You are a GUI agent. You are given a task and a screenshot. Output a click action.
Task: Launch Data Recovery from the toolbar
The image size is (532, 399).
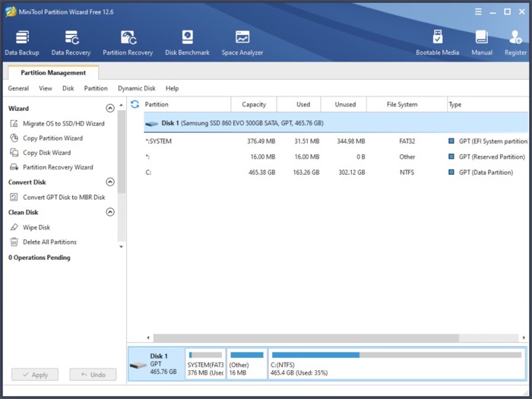pos(71,43)
